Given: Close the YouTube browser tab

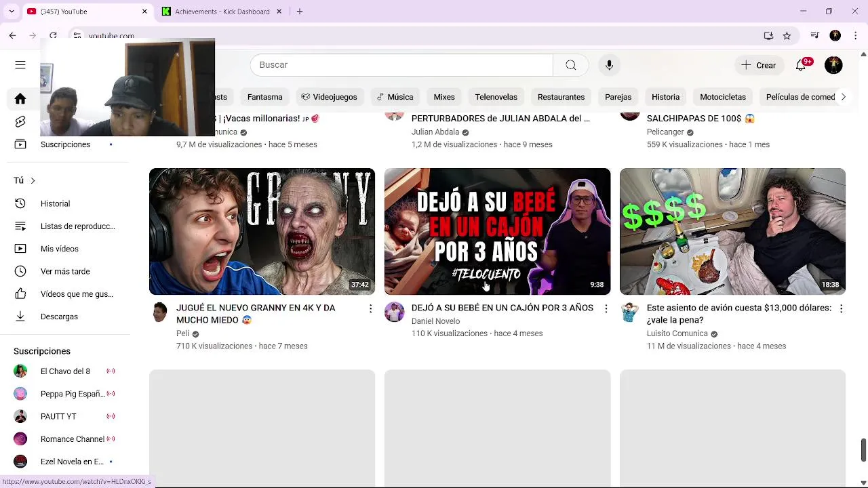Looking at the screenshot, I should (x=144, y=12).
